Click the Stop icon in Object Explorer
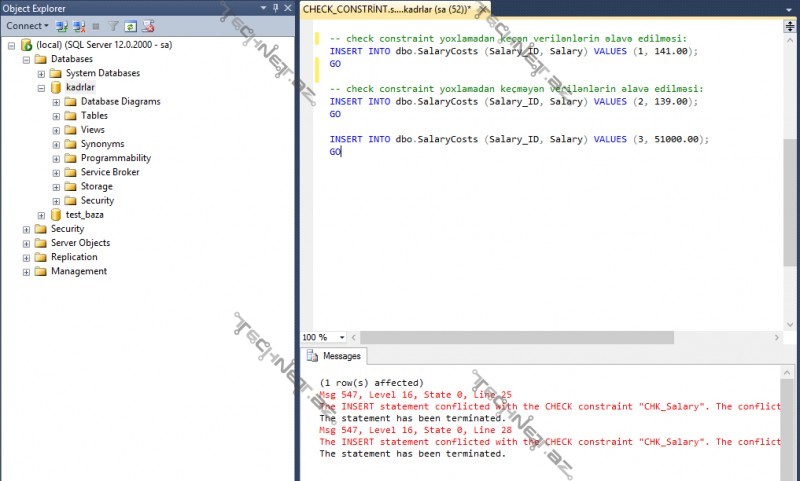Viewport: 800px width, 481px height. tap(95, 26)
